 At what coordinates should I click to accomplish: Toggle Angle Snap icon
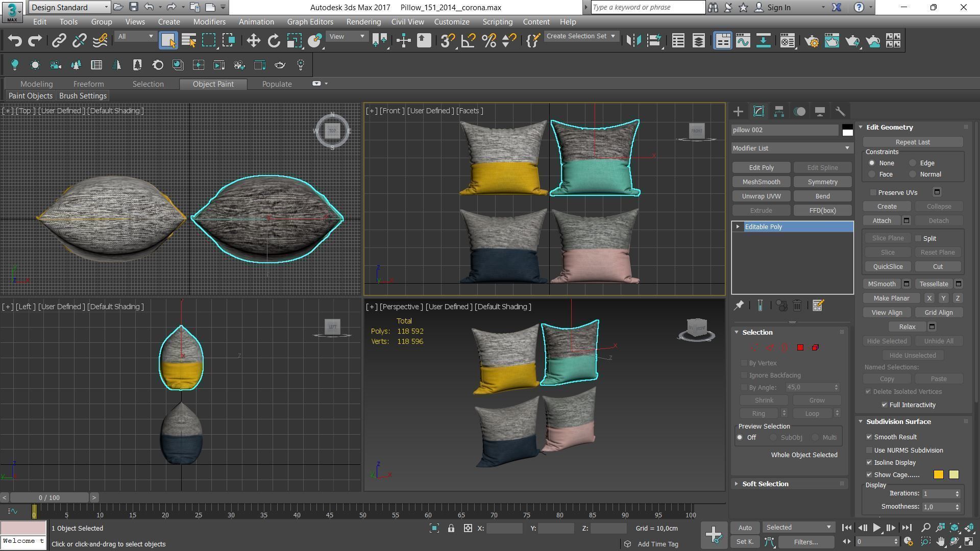click(468, 41)
